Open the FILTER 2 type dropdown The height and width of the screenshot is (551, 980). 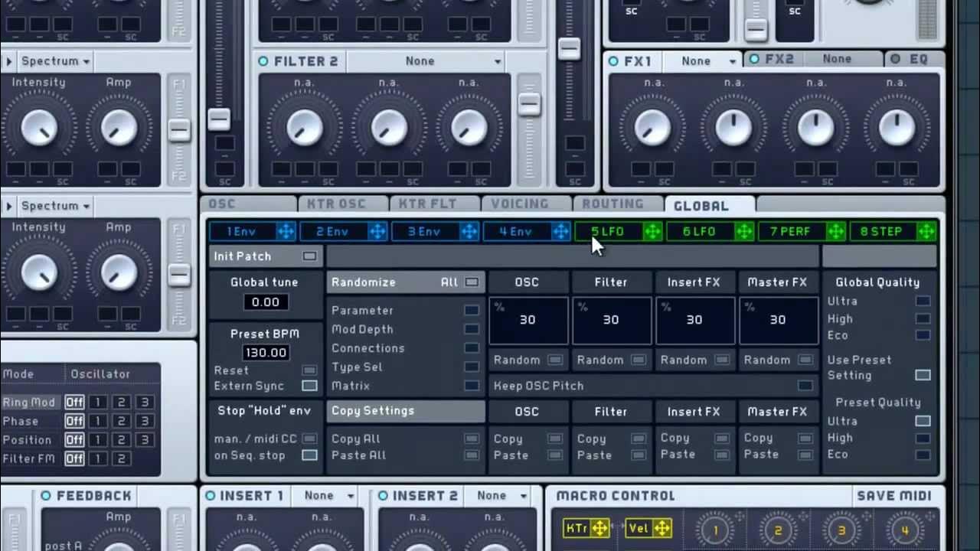click(426, 61)
